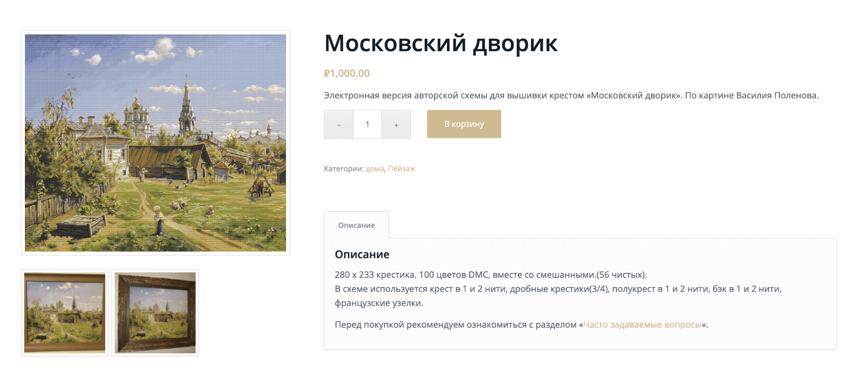Switch to the Описание tab
The image size is (868, 386).
click(x=356, y=225)
